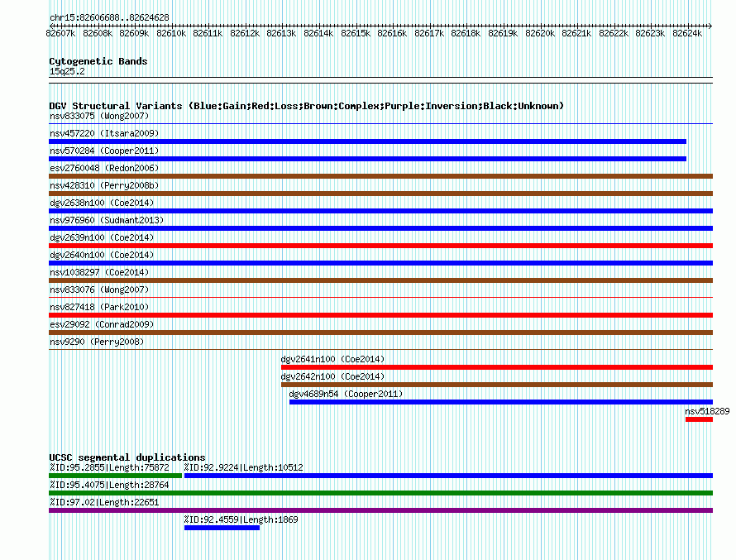Click the nsv518289 label text
This screenshot has width=736, height=560.
707,411
